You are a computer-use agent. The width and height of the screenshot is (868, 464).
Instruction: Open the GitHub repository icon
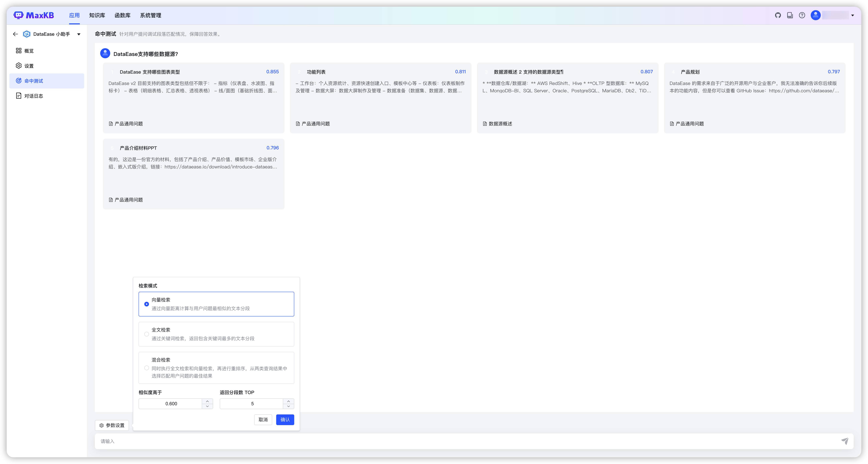click(778, 15)
